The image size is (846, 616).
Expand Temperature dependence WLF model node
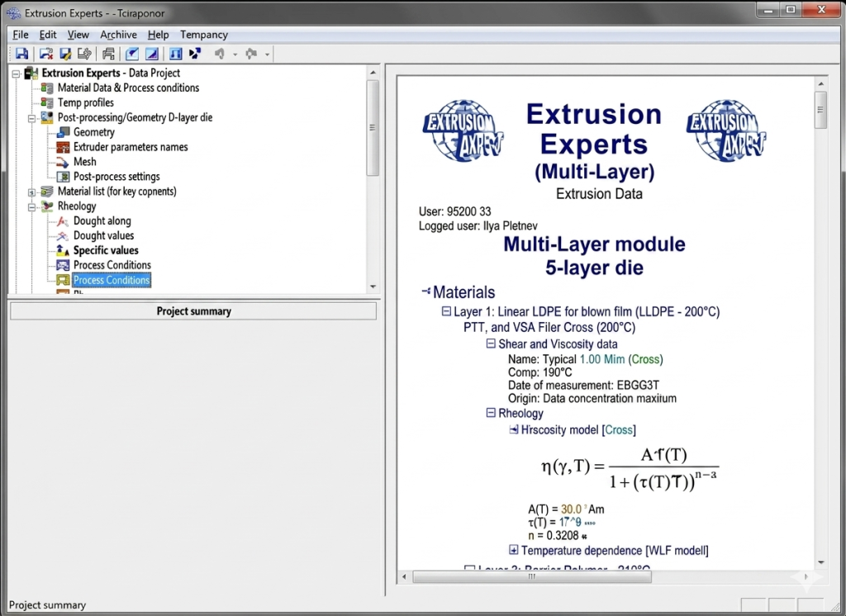tap(514, 550)
